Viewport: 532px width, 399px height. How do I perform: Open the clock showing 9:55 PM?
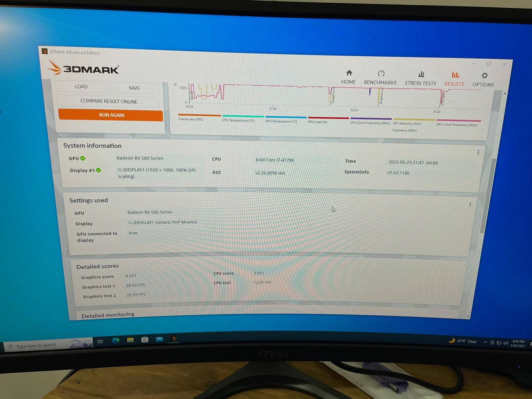[518, 343]
